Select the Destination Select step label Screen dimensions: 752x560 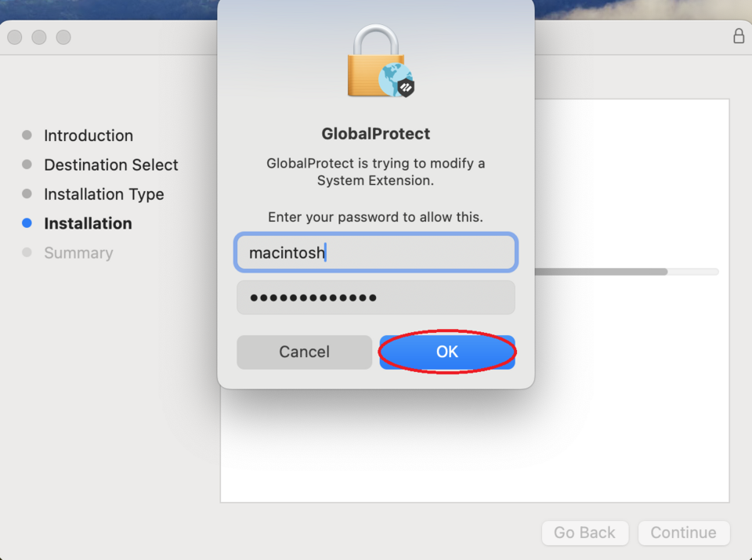tap(111, 165)
